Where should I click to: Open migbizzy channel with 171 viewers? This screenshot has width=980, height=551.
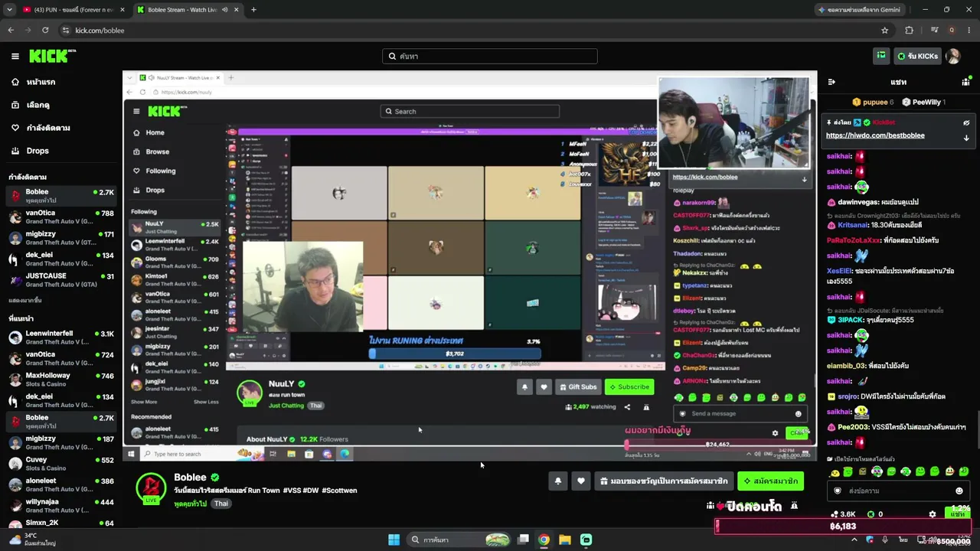pyautogui.click(x=60, y=238)
